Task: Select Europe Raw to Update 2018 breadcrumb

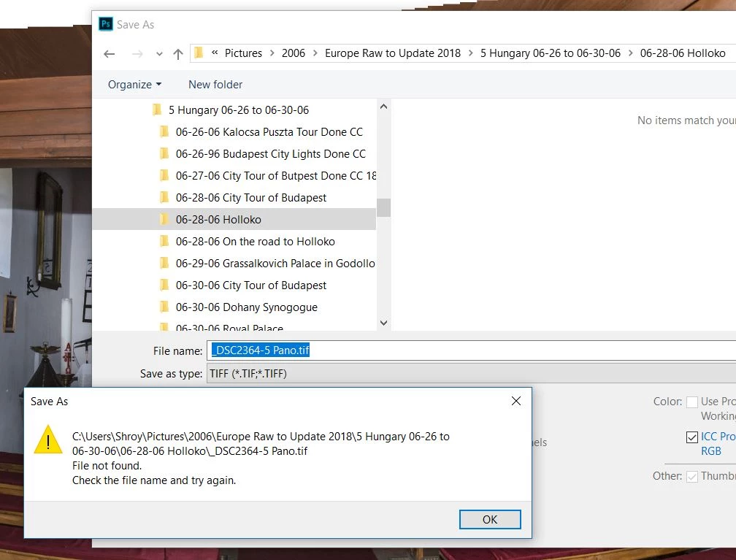Action: (392, 53)
